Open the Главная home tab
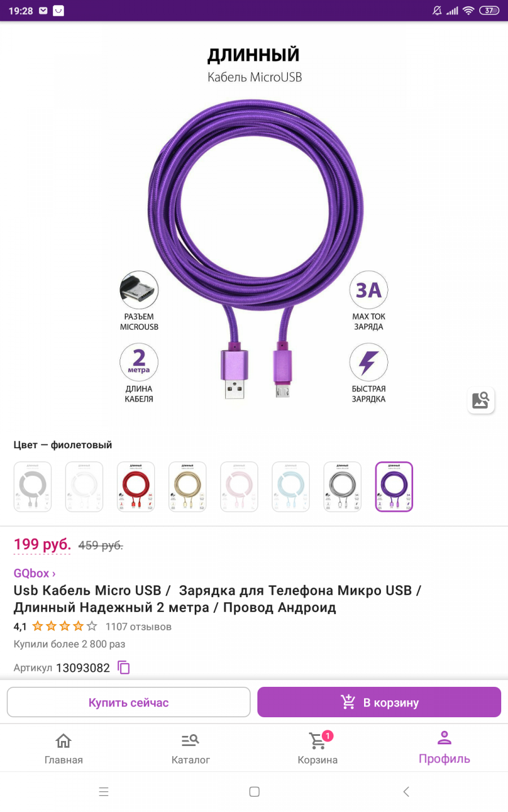508x812 pixels. (64, 748)
